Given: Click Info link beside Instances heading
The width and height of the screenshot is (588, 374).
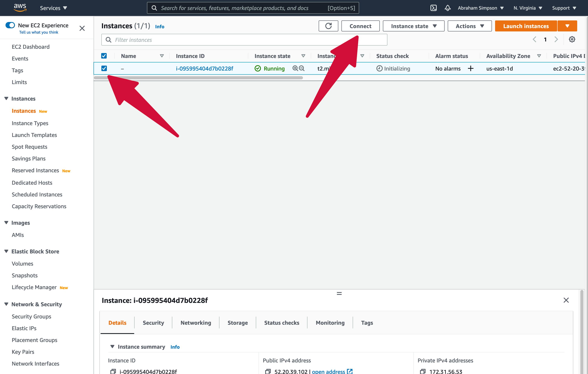Looking at the screenshot, I should coord(160,26).
